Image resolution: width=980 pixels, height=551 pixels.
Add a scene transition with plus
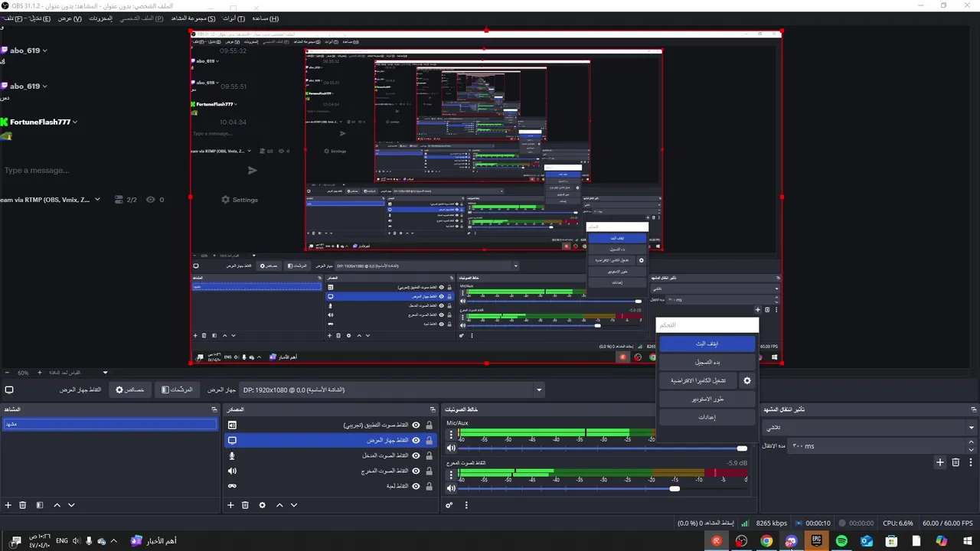coord(940,462)
